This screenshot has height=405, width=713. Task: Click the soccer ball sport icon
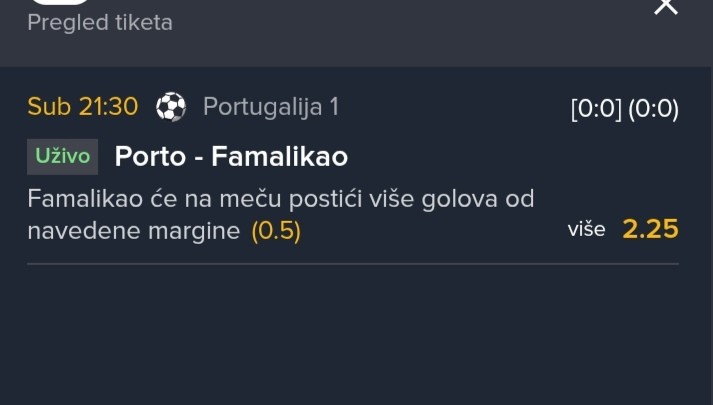point(171,107)
